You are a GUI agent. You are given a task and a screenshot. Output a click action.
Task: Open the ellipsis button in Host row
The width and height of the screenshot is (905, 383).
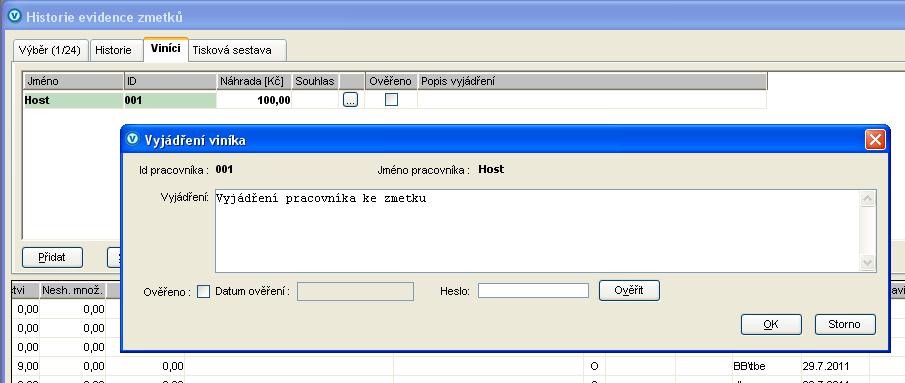pos(350,100)
